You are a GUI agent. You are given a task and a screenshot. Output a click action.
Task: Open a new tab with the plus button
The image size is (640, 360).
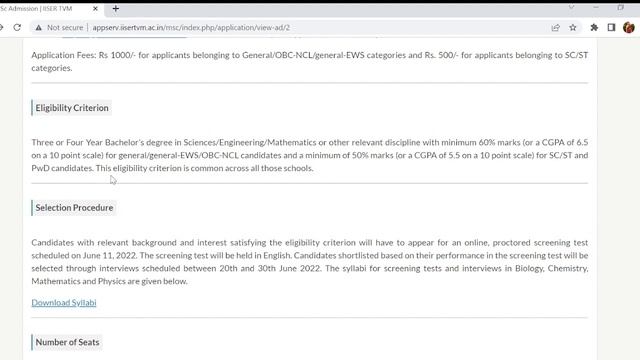[x=116, y=8]
